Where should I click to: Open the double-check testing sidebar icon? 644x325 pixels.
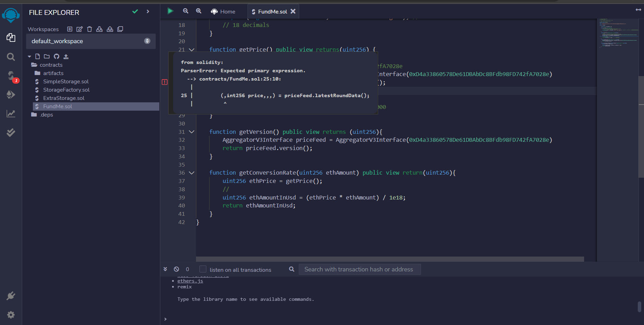pyautogui.click(x=11, y=132)
